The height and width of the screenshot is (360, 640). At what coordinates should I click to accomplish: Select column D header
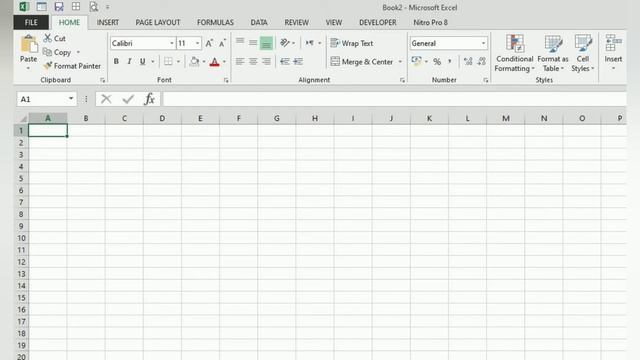pyautogui.click(x=162, y=118)
